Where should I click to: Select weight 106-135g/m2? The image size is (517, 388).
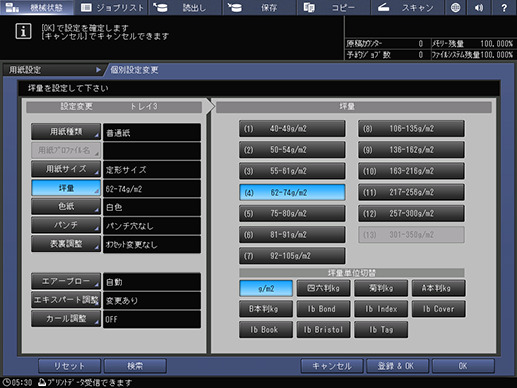click(x=411, y=129)
